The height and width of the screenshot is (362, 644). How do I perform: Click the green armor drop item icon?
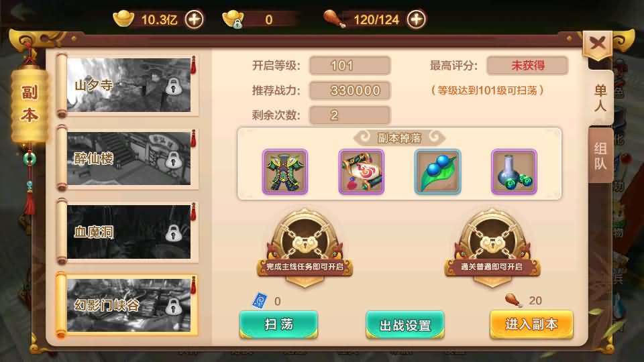click(x=285, y=172)
